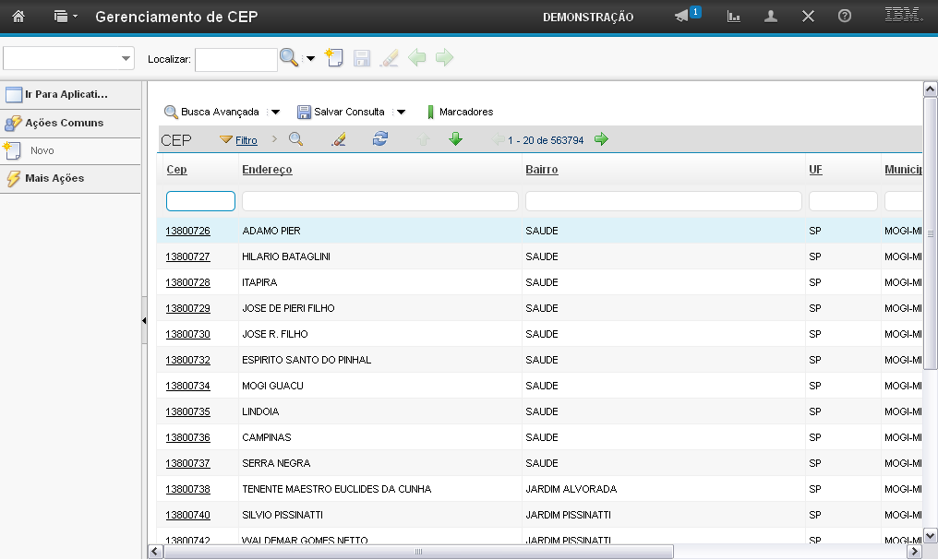
Task: Click the Home icon in header
Action: click(x=18, y=17)
